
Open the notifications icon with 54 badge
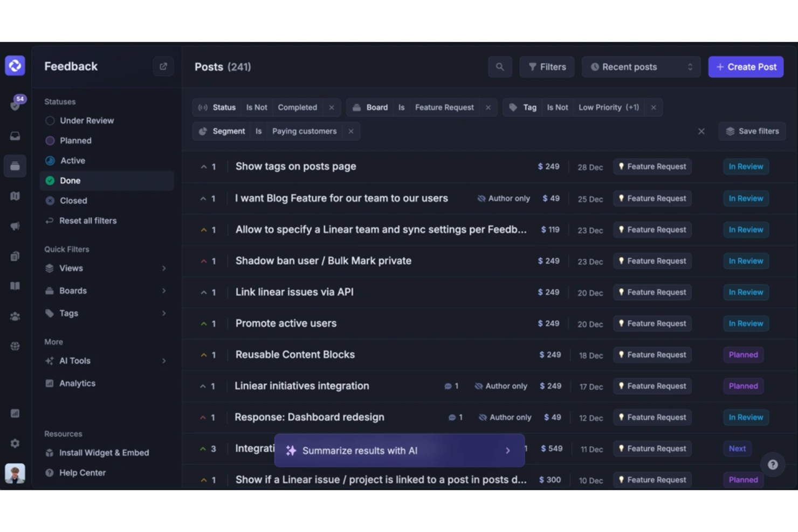coord(15,103)
